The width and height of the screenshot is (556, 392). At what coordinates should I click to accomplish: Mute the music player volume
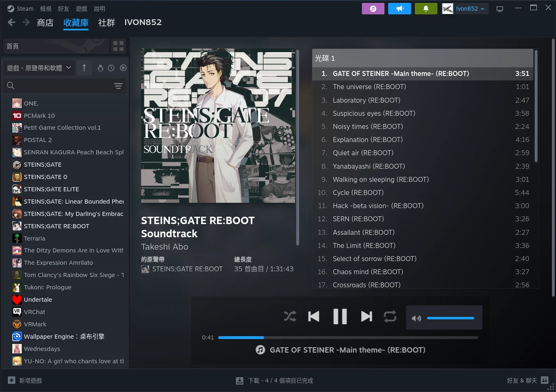(x=416, y=318)
